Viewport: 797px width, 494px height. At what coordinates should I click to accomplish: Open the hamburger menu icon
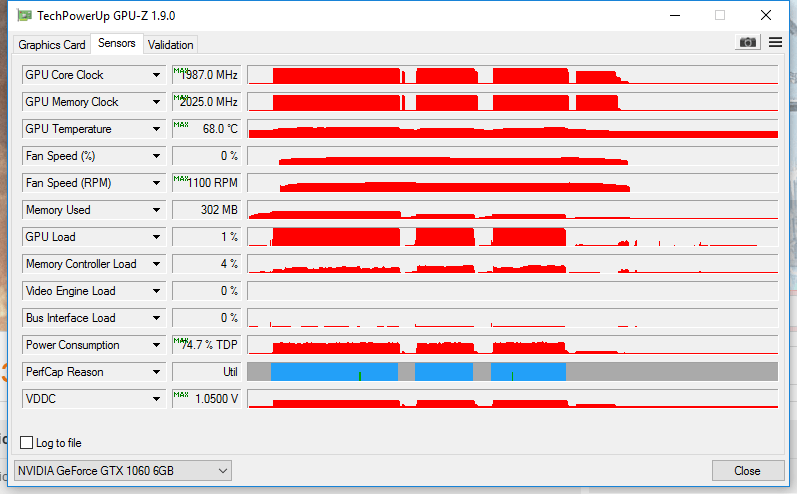point(775,42)
